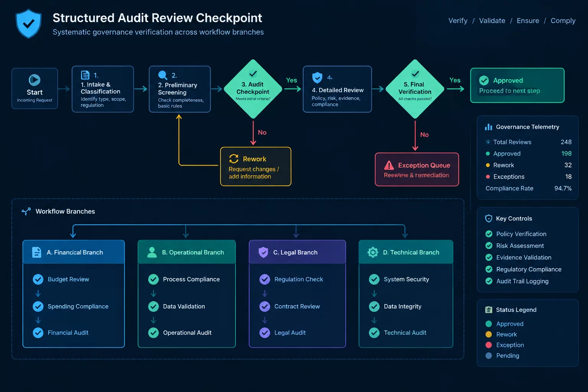Click the circular arrows icon in Rework

click(x=234, y=158)
